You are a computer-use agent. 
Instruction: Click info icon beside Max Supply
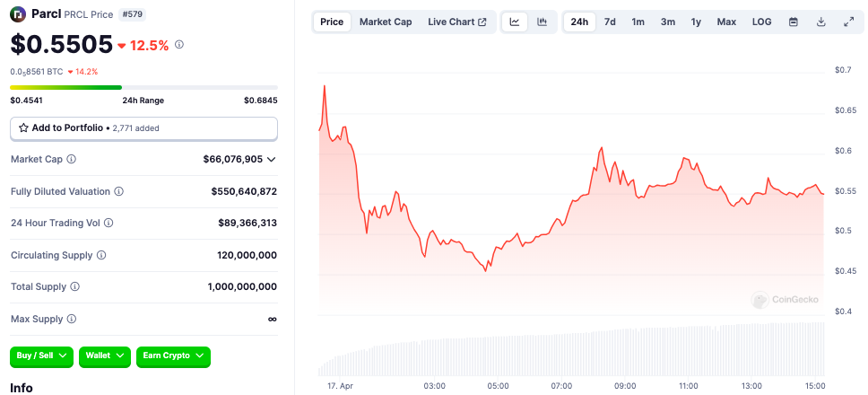point(72,319)
